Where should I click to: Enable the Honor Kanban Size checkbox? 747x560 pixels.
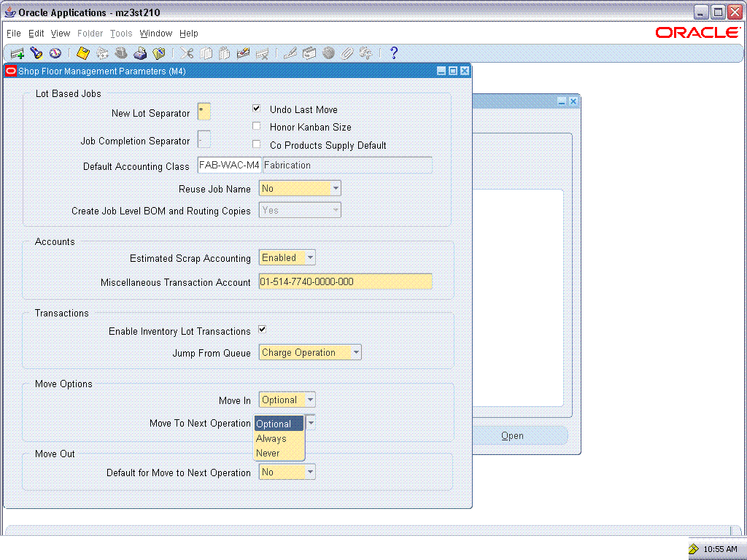(x=256, y=126)
